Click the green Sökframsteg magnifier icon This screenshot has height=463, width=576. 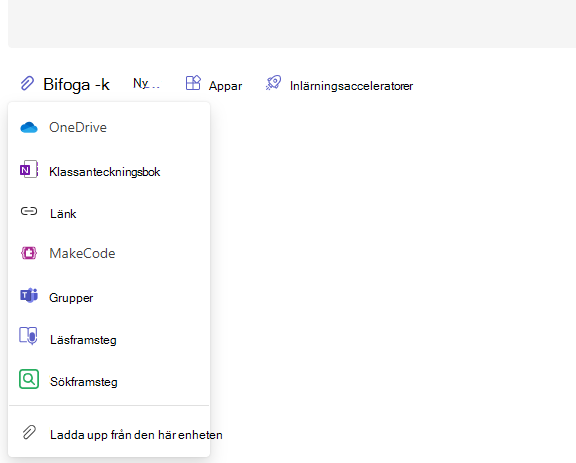pyautogui.click(x=29, y=379)
